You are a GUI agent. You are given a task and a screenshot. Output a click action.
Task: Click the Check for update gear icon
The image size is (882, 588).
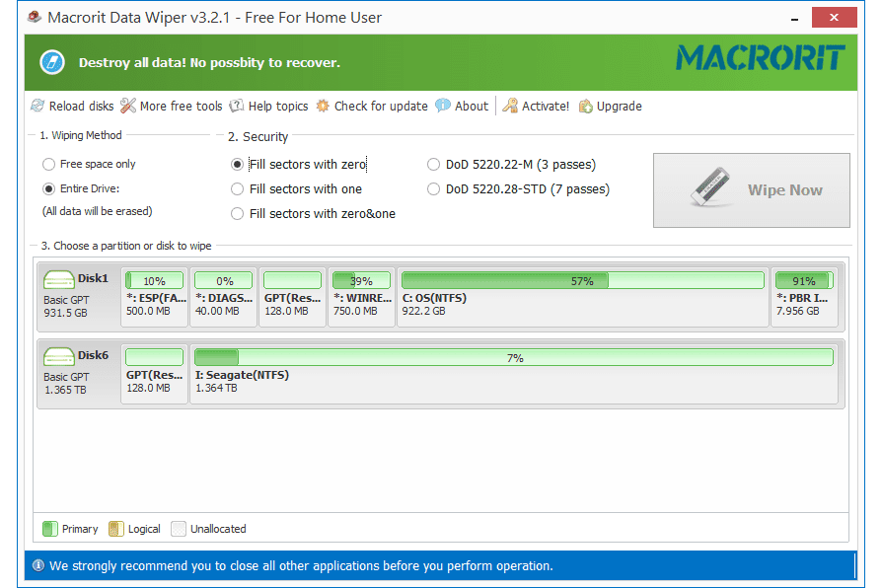click(x=323, y=107)
